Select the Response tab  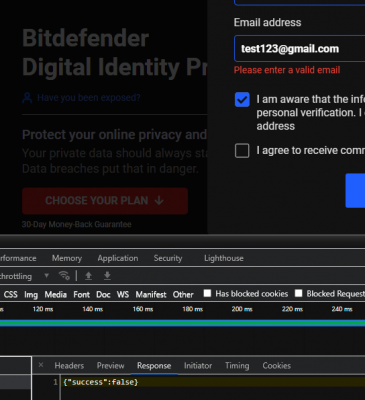pos(154,366)
